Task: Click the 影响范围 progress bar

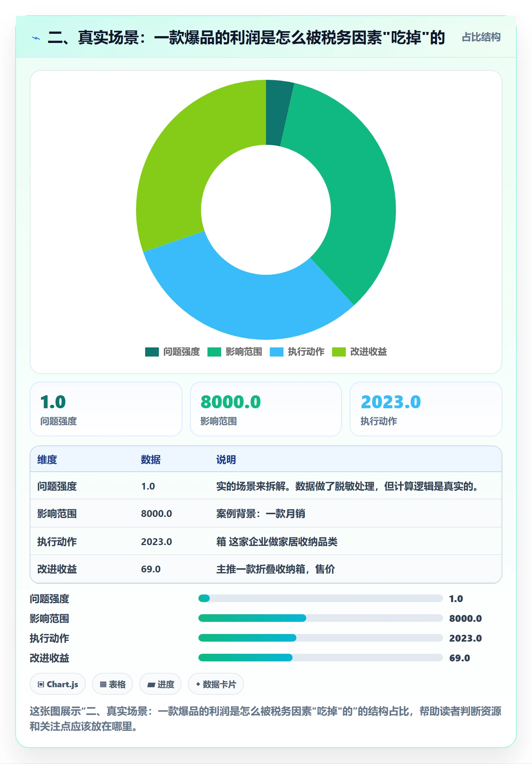Action: pos(321,618)
